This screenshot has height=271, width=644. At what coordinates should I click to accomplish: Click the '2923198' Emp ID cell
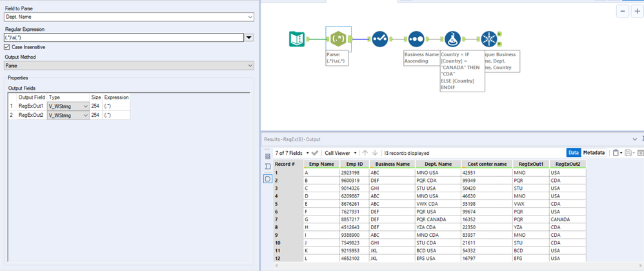pyautogui.click(x=354, y=172)
